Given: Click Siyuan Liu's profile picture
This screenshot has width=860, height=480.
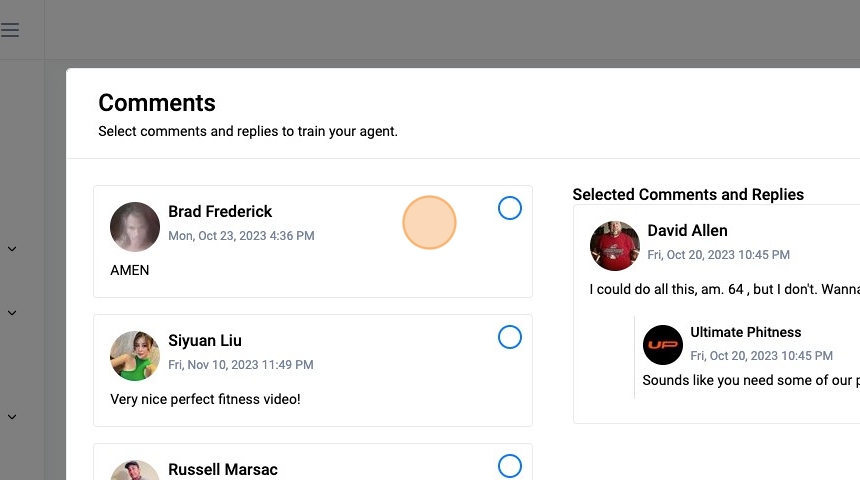Looking at the screenshot, I should 135,356.
